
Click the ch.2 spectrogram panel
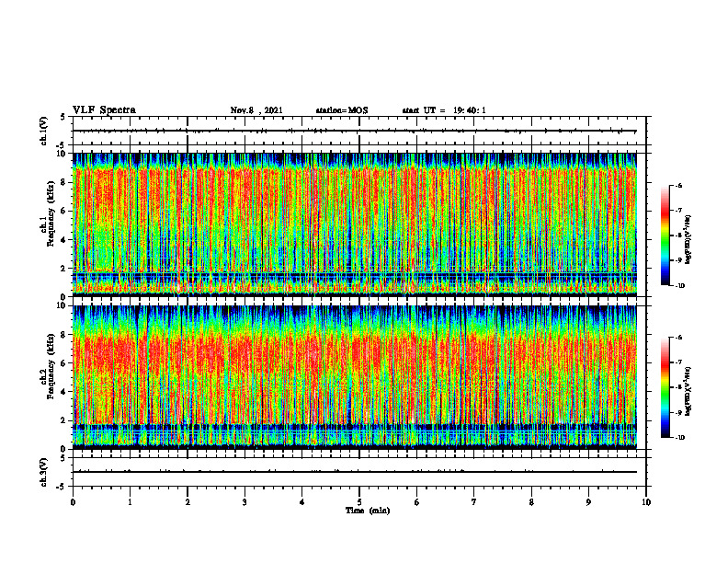tap(355, 377)
